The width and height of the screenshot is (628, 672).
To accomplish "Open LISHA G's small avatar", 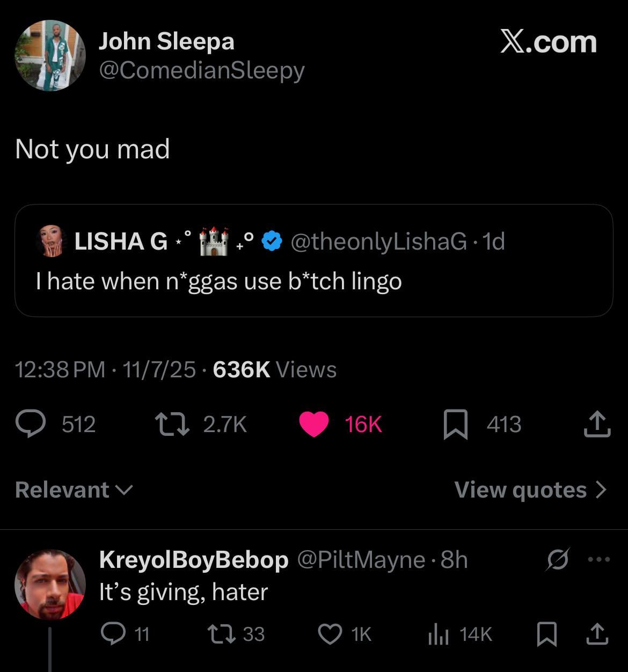I will [x=52, y=241].
